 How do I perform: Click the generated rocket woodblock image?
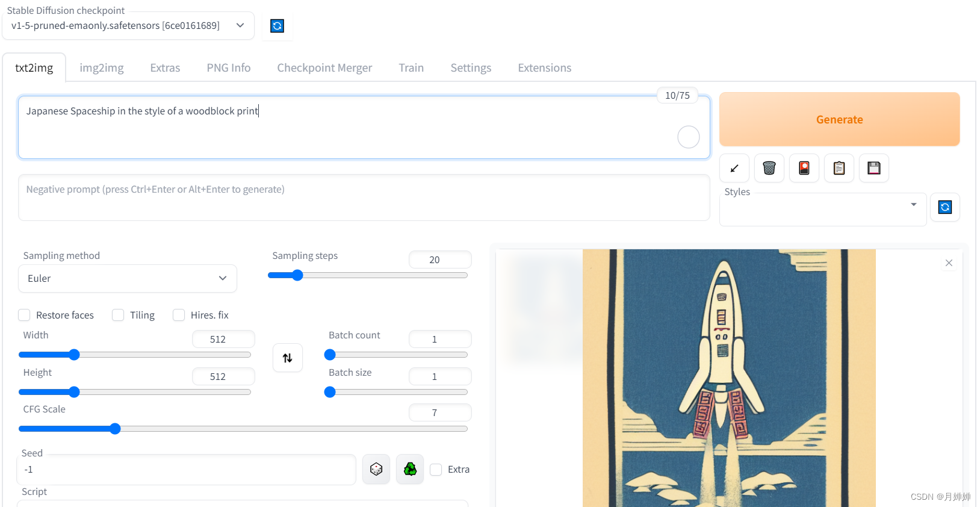[x=729, y=378]
